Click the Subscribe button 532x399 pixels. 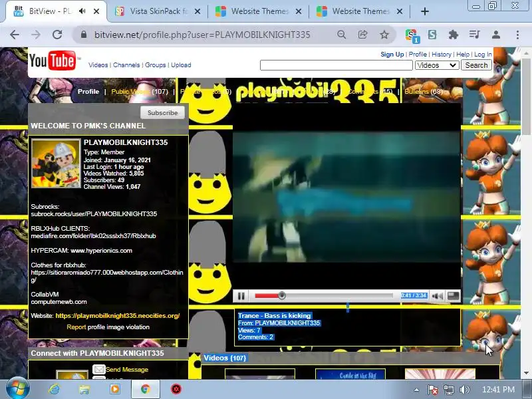(x=162, y=112)
